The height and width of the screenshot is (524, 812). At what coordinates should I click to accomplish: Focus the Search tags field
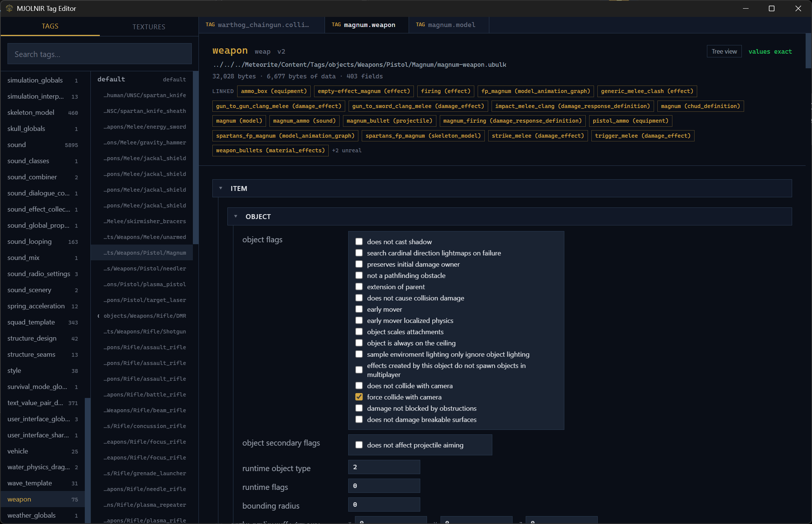coord(99,54)
